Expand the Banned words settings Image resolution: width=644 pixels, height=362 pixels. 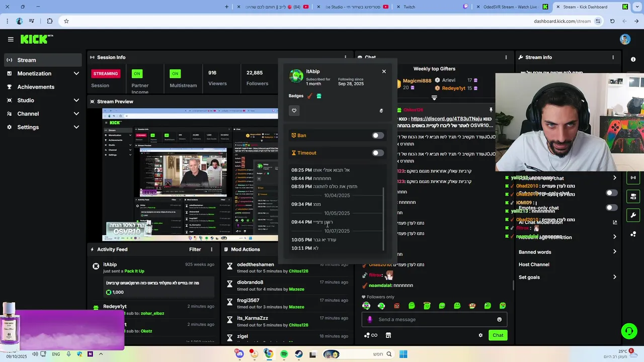coord(614,252)
